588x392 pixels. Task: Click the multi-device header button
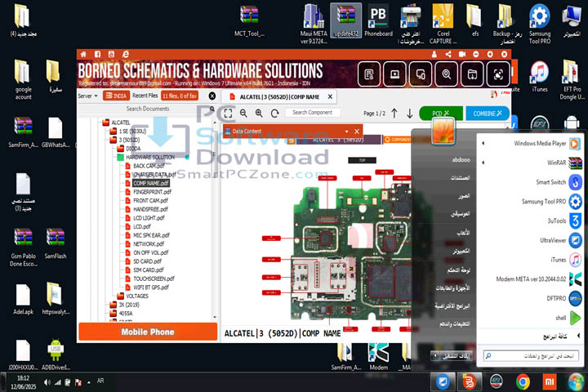(421, 74)
